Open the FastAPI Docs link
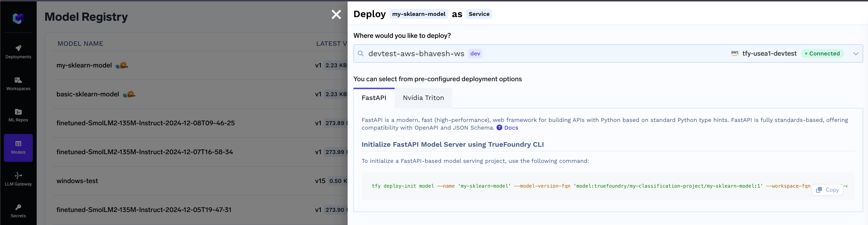 (511, 128)
